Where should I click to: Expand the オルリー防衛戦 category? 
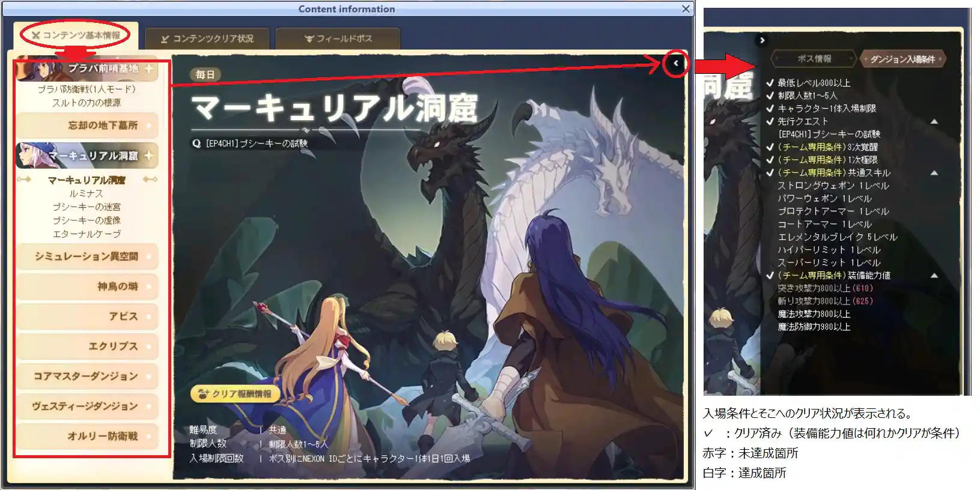click(x=87, y=437)
